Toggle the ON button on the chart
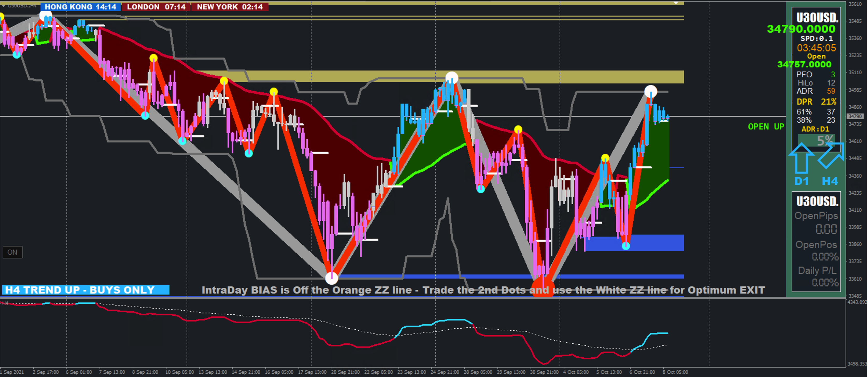This screenshot has width=868, height=377. click(x=12, y=252)
